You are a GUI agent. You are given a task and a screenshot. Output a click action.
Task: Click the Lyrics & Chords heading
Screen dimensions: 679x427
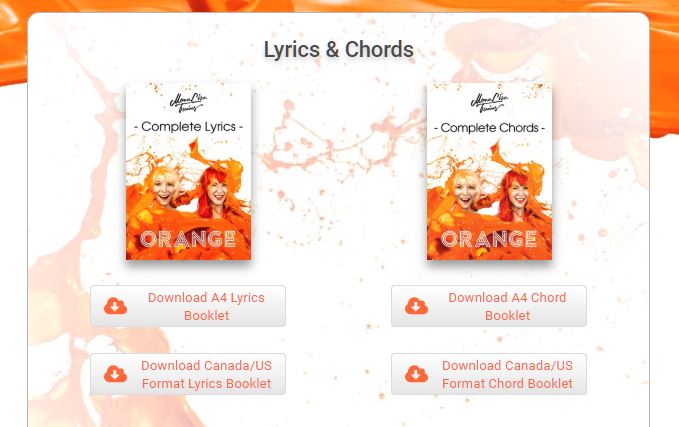click(x=339, y=49)
